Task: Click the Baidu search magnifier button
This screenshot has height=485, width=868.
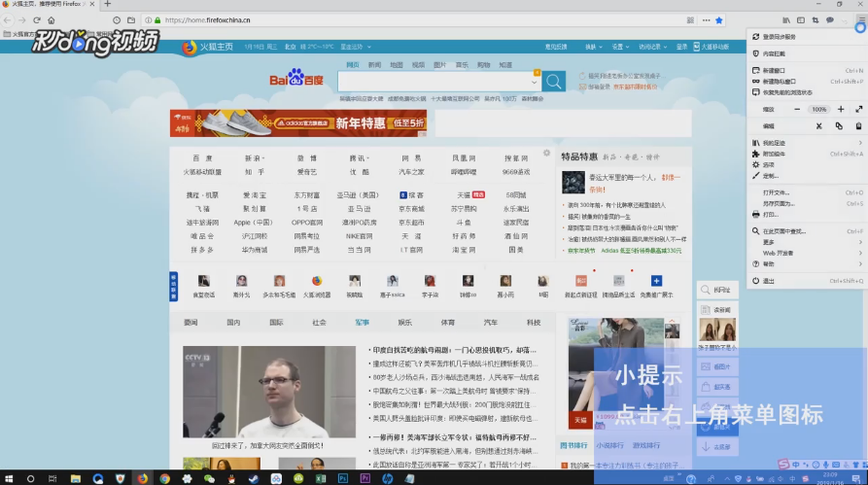Action: (554, 82)
